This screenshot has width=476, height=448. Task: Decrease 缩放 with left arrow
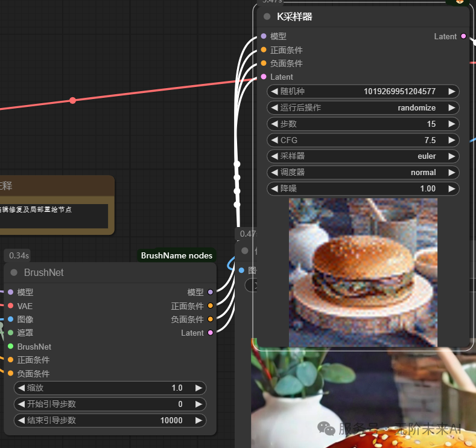tap(21, 388)
